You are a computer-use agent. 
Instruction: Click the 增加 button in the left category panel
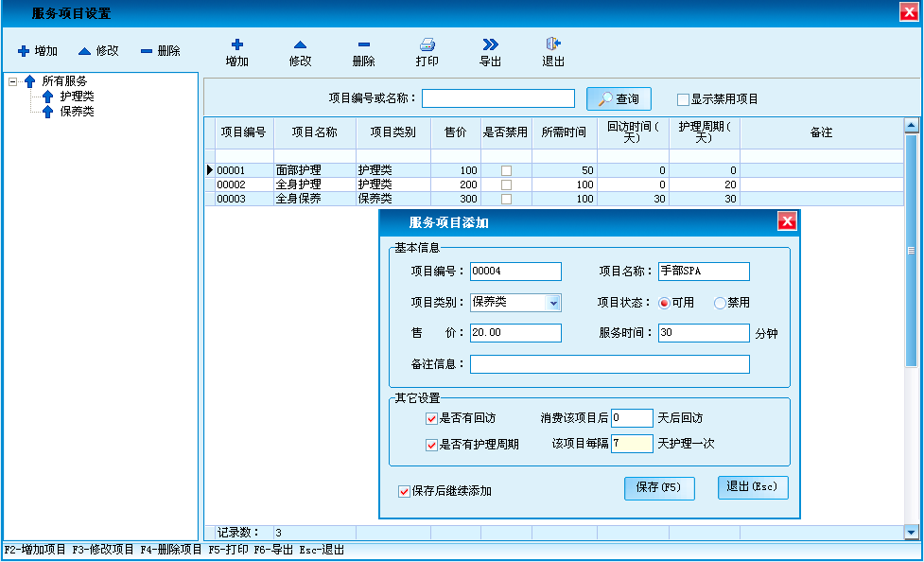pyautogui.click(x=38, y=51)
